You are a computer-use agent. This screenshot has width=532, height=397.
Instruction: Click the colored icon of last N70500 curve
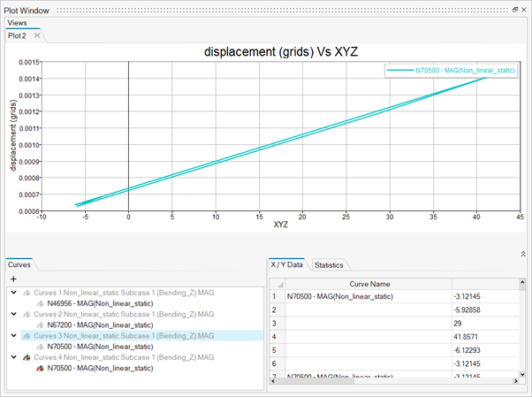click(x=39, y=369)
